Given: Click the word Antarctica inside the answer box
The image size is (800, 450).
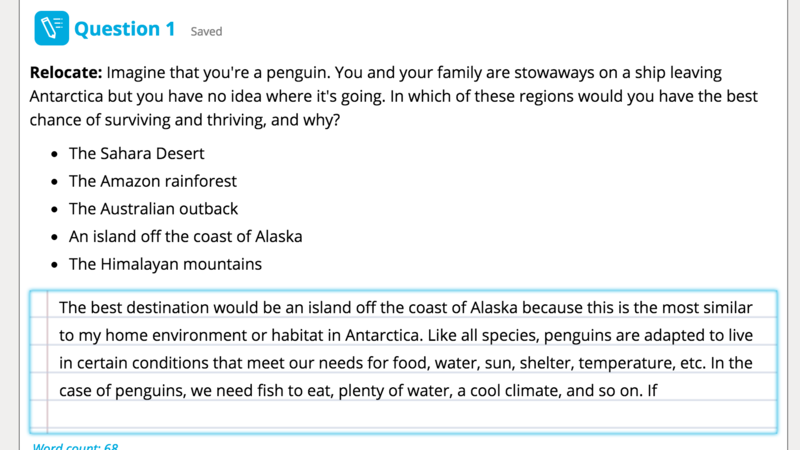Looking at the screenshot, I should (x=383, y=335).
